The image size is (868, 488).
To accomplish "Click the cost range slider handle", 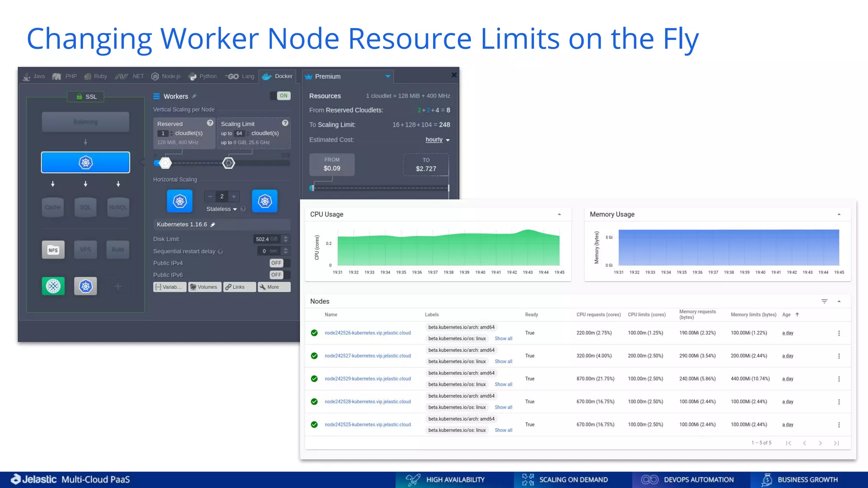I will tap(312, 188).
